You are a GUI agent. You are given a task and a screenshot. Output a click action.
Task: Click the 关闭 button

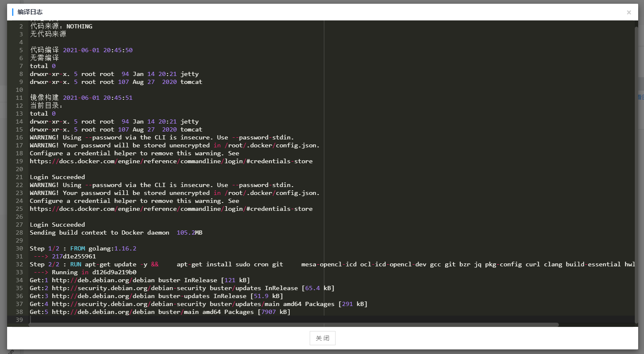[x=323, y=338]
